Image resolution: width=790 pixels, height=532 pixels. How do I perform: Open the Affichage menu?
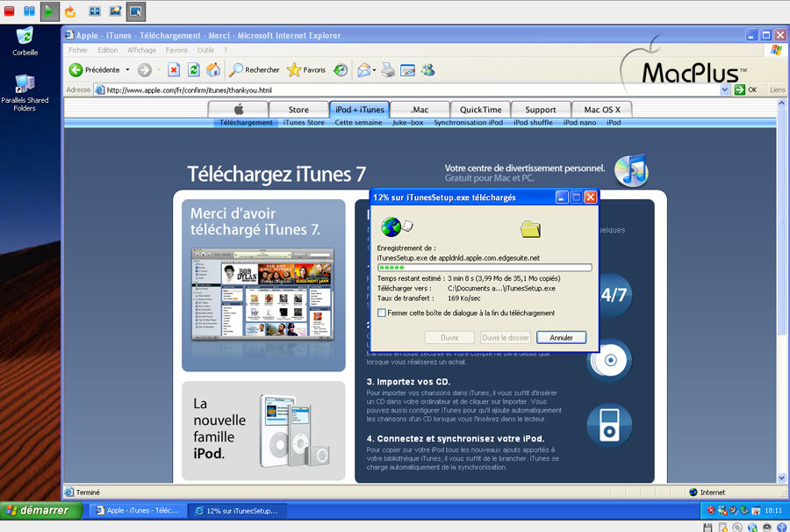point(141,50)
